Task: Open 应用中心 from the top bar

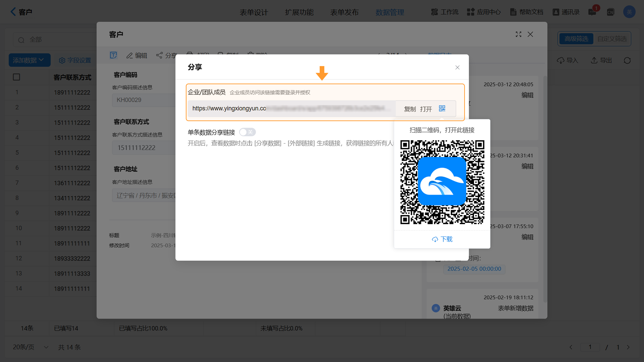Action: [484, 12]
